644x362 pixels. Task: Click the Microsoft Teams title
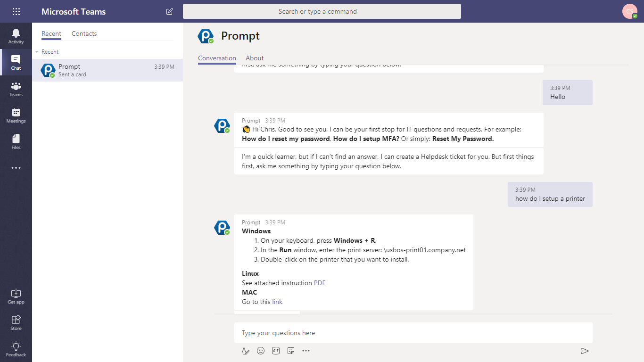point(74,12)
